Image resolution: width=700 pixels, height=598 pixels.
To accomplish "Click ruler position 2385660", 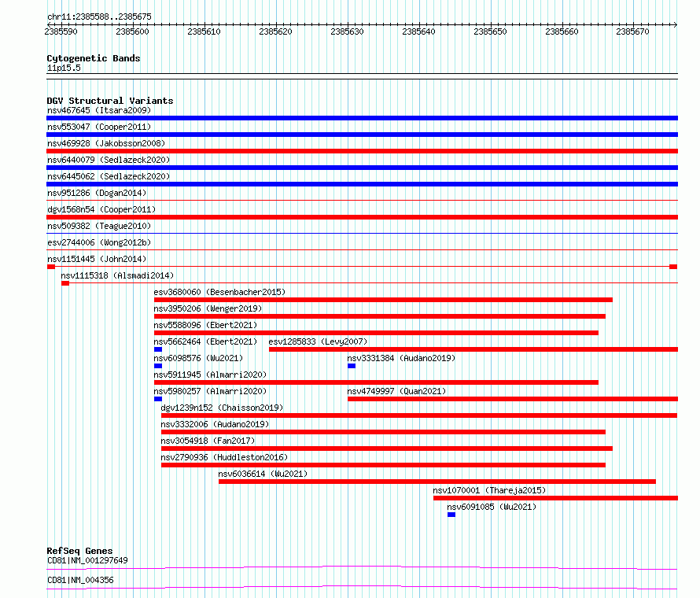I will pos(562,31).
